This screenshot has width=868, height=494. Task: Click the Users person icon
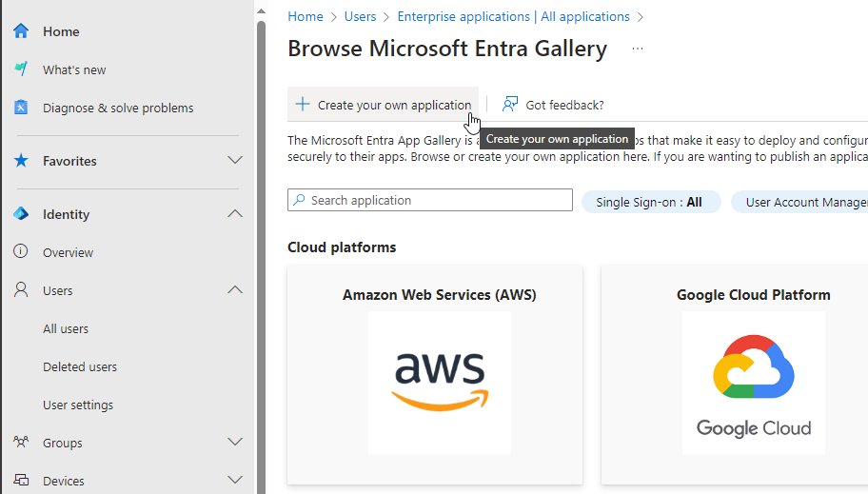pyautogui.click(x=21, y=289)
